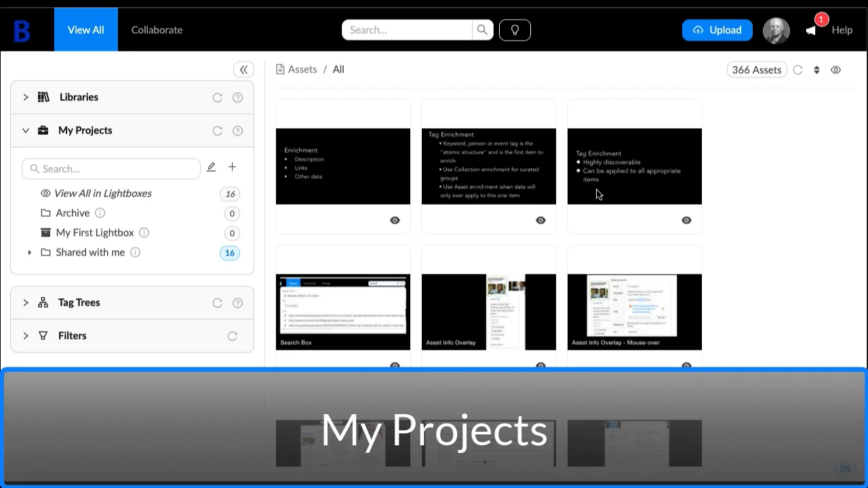Toggle eye on Enrichment asset card
Screen dimensions: 868x488
395,220
